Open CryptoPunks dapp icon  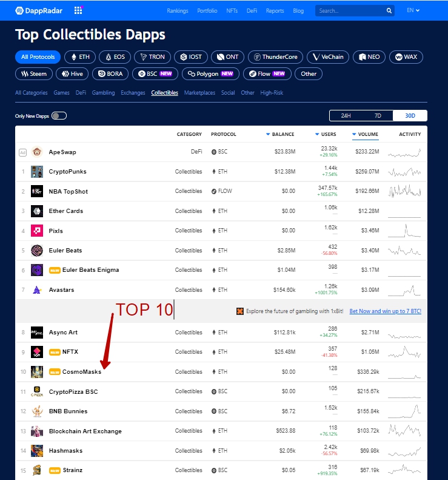click(37, 172)
